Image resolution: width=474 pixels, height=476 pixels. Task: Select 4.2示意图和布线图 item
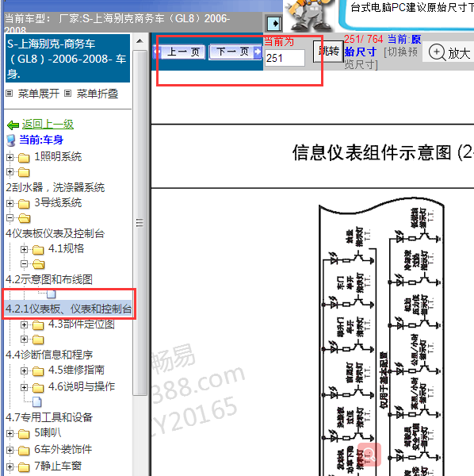[49, 279]
